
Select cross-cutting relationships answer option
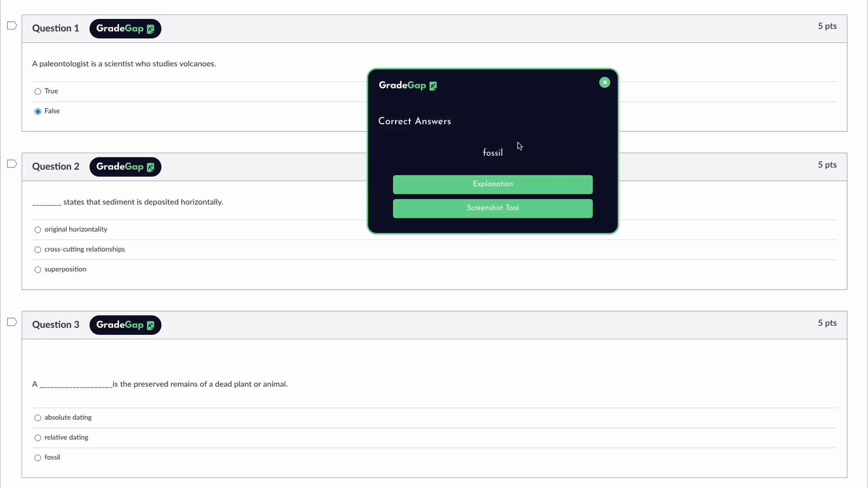(38, 249)
